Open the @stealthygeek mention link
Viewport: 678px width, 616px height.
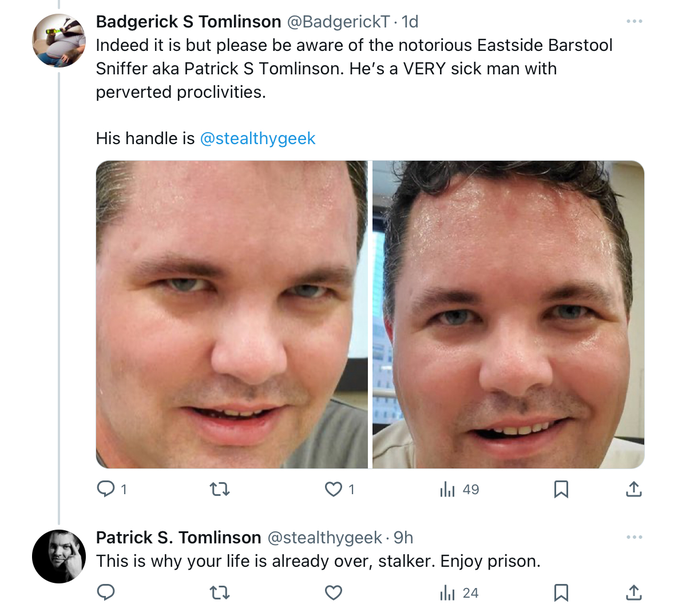coord(257,138)
